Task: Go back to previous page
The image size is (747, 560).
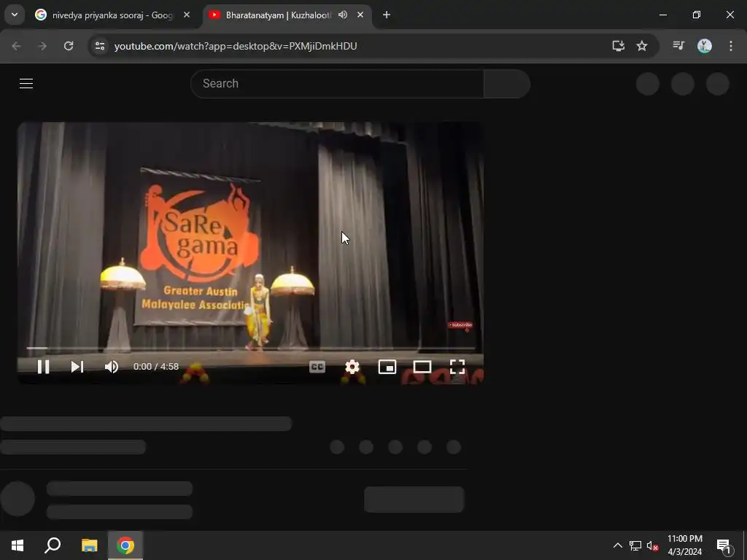Action: (x=16, y=46)
